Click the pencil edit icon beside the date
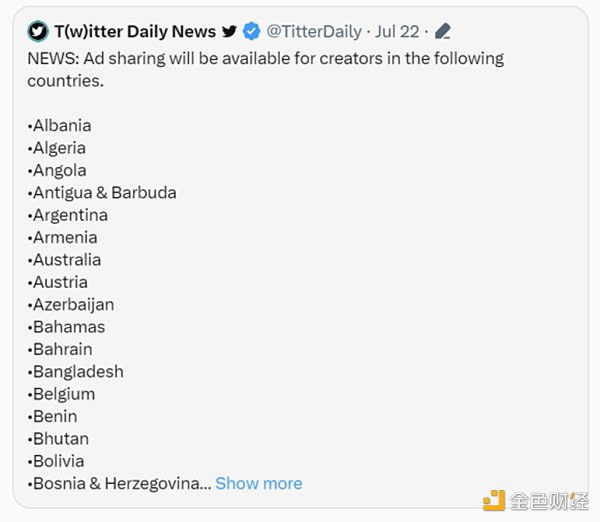Screen dimensions: 600x522 point(443,32)
